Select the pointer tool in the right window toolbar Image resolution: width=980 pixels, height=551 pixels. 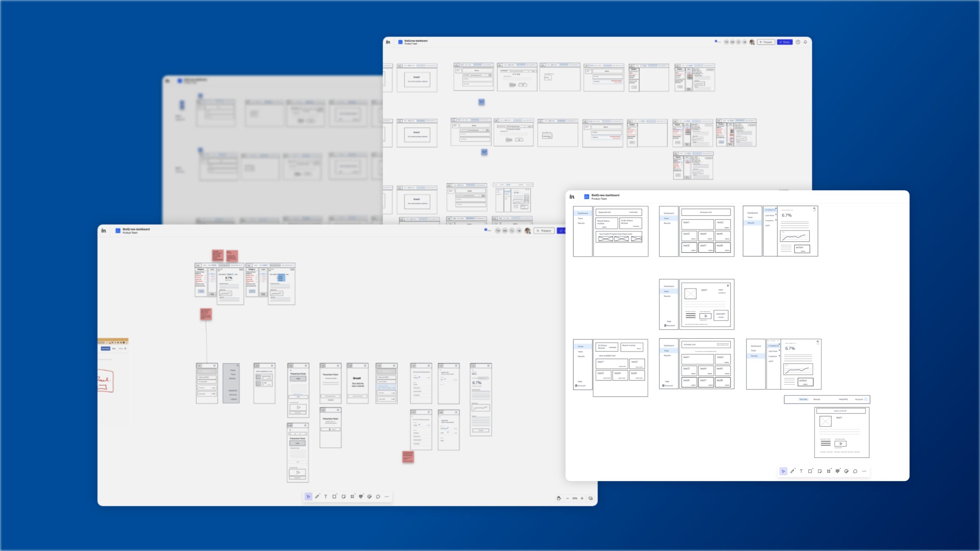pos(783,471)
